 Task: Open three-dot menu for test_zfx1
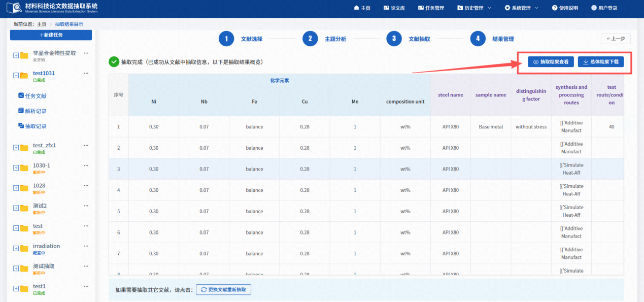(x=86, y=145)
